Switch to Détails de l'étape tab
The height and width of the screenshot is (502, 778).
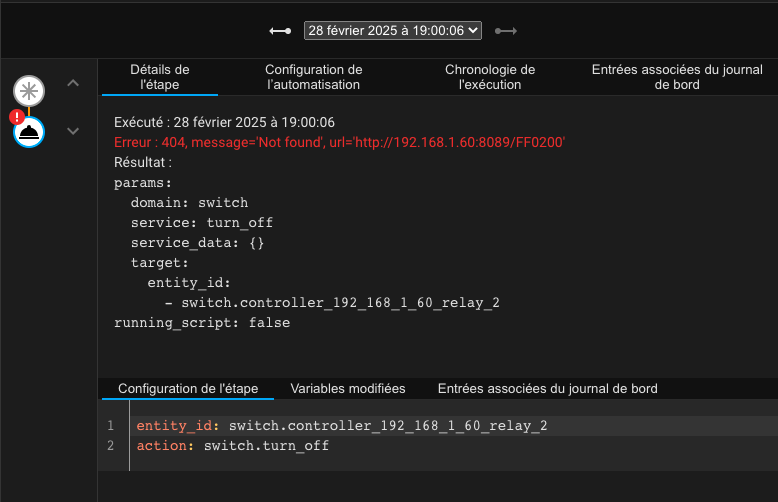click(160, 77)
